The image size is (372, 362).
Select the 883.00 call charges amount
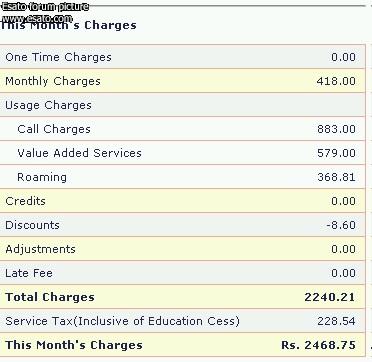pyautogui.click(x=336, y=129)
